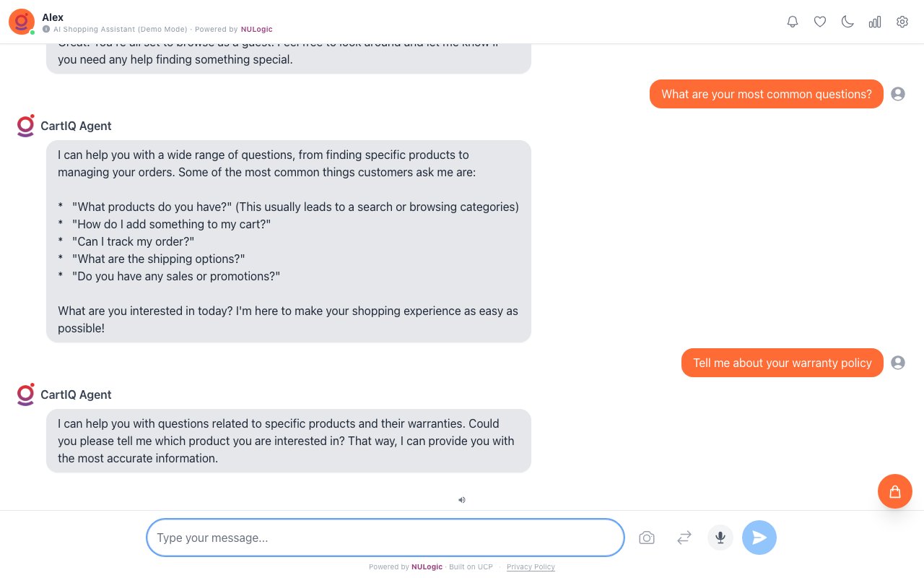Activate the microphone for voice input
This screenshot has width=924, height=578.
(x=720, y=538)
